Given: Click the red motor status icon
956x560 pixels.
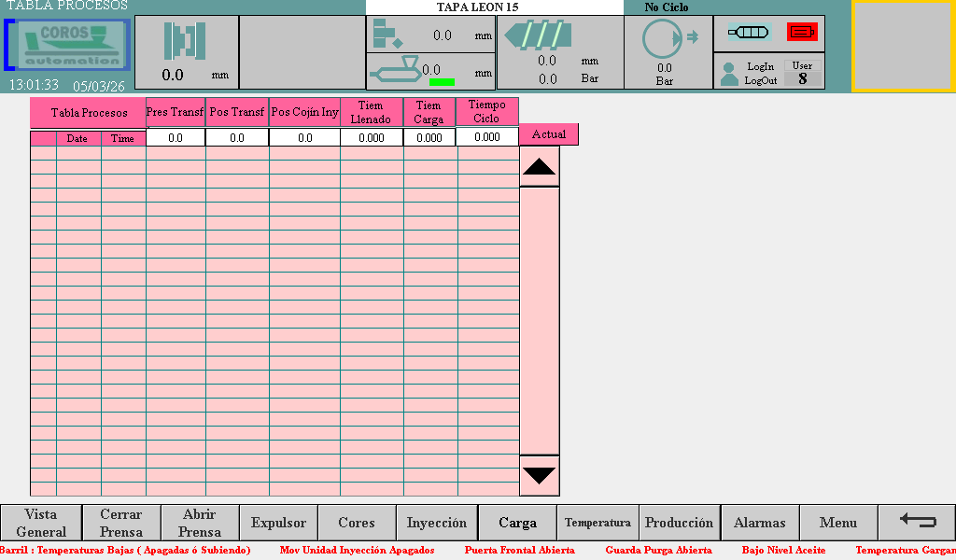Looking at the screenshot, I should pos(802,32).
